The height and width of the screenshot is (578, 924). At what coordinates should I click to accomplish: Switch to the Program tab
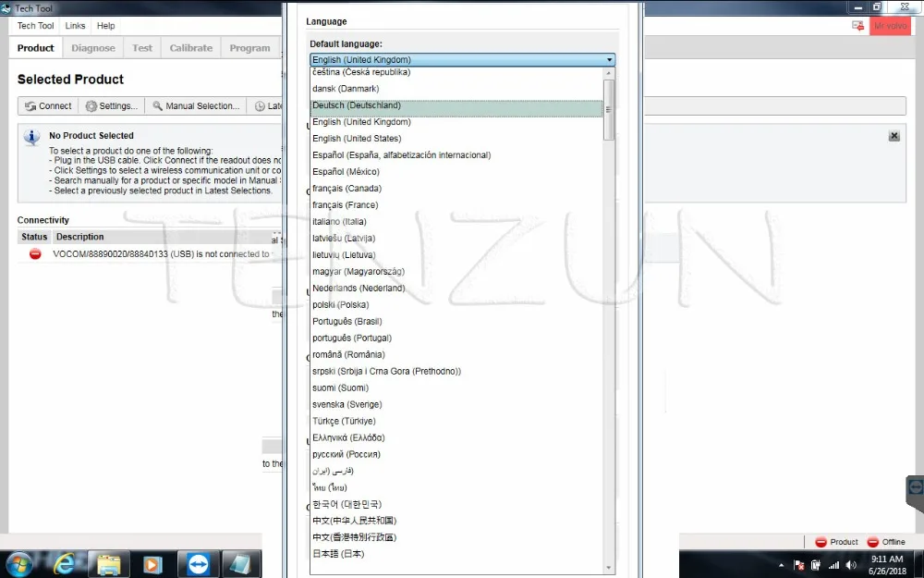click(249, 48)
